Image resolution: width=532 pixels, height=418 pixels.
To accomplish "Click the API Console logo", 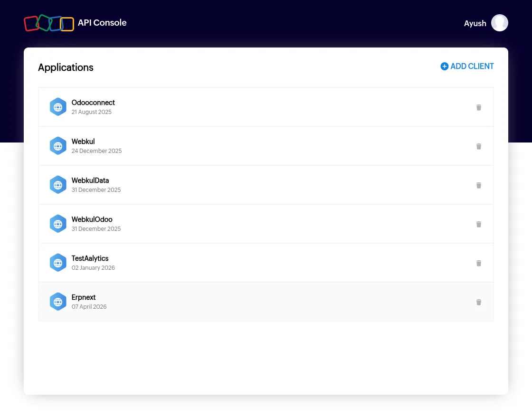I will 49,22.
